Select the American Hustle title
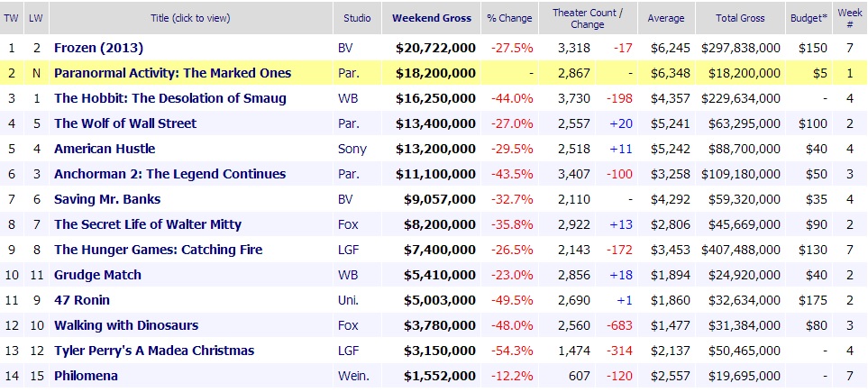Viewport: 868px width, 392px height. pyautogui.click(x=105, y=149)
